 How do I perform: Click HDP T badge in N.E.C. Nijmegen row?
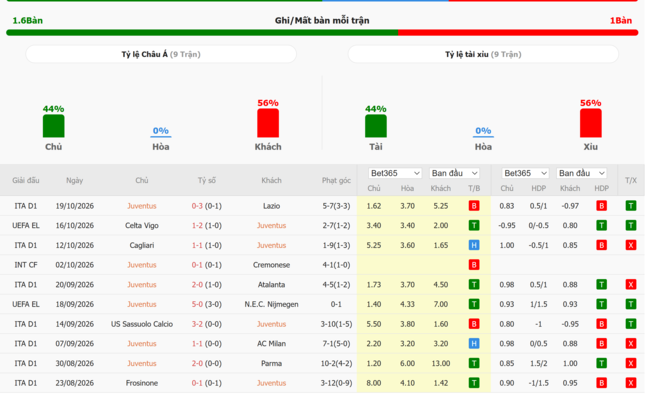click(x=601, y=304)
